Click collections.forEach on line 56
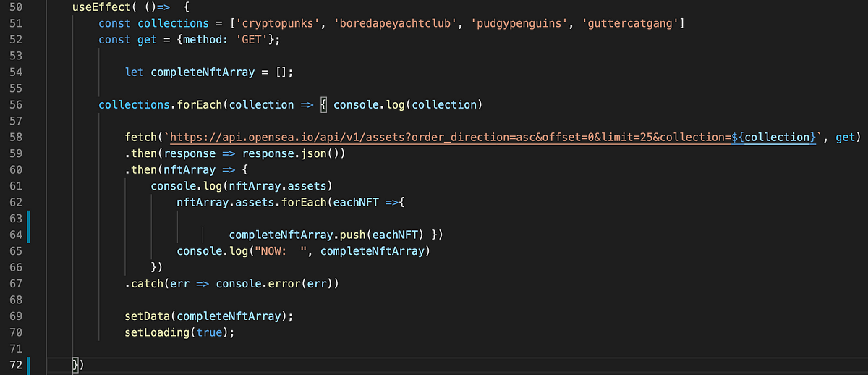The height and width of the screenshot is (375, 868). 161,104
